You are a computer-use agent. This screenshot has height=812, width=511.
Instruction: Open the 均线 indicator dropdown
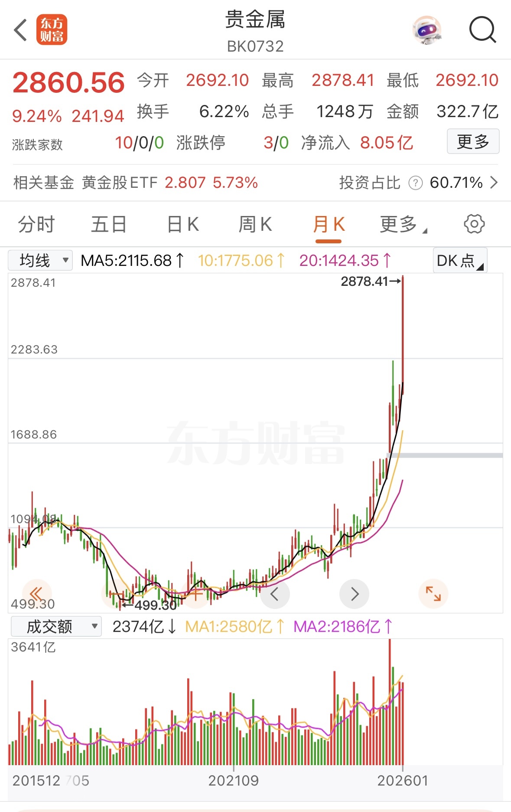[40, 260]
